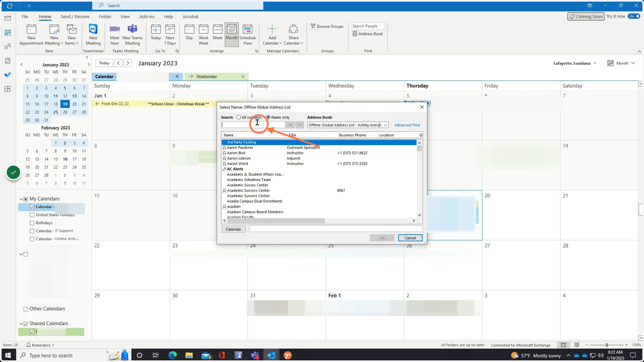Viewport: 644px width, 362px height.
Task: Toggle the Coming Soon Try it now switch
Action: [634, 17]
